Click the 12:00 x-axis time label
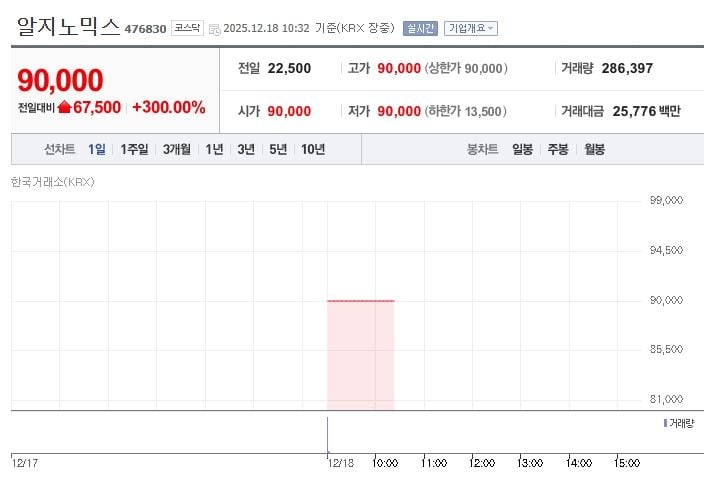The width and height of the screenshot is (704, 492). click(x=482, y=463)
